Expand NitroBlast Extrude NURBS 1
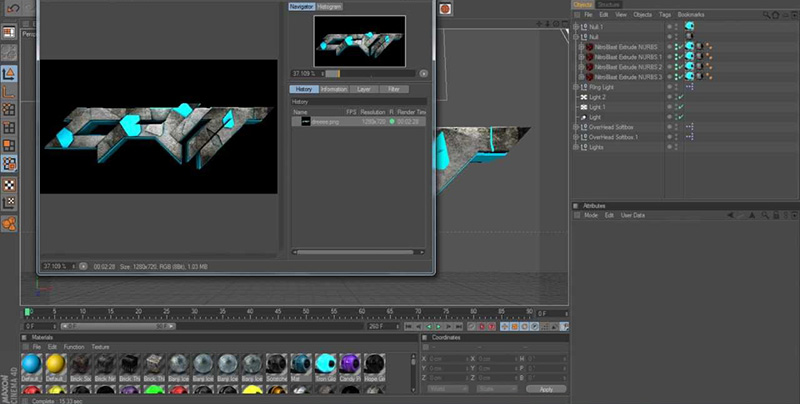 (x=581, y=57)
